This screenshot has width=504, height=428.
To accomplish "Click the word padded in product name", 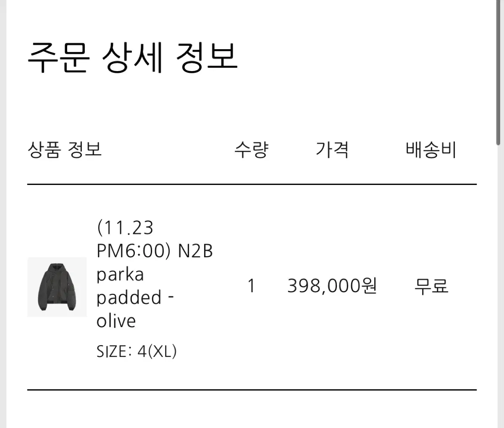I will pos(129,298).
